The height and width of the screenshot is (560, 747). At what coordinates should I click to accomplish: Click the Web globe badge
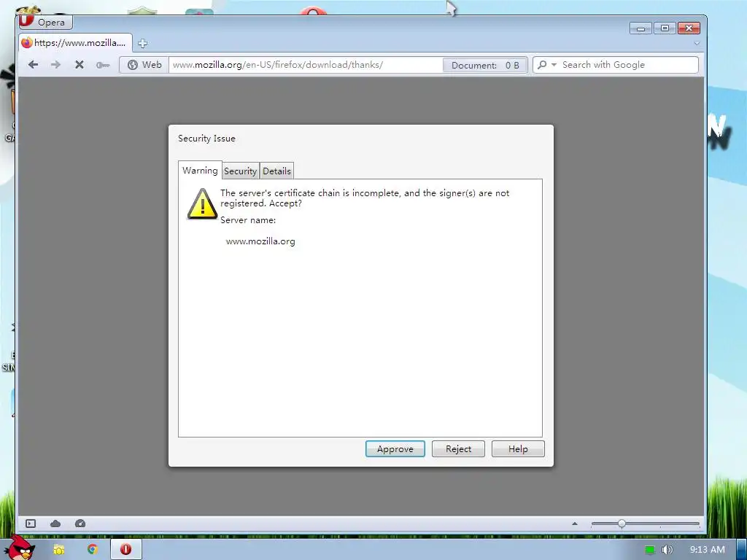coord(144,65)
